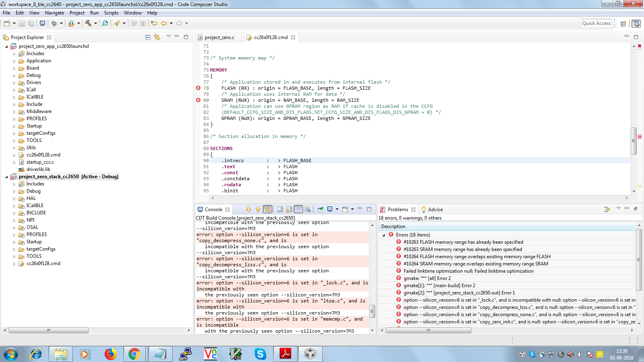Toggle Scroll Lock in Console toolbar

pos(289,209)
